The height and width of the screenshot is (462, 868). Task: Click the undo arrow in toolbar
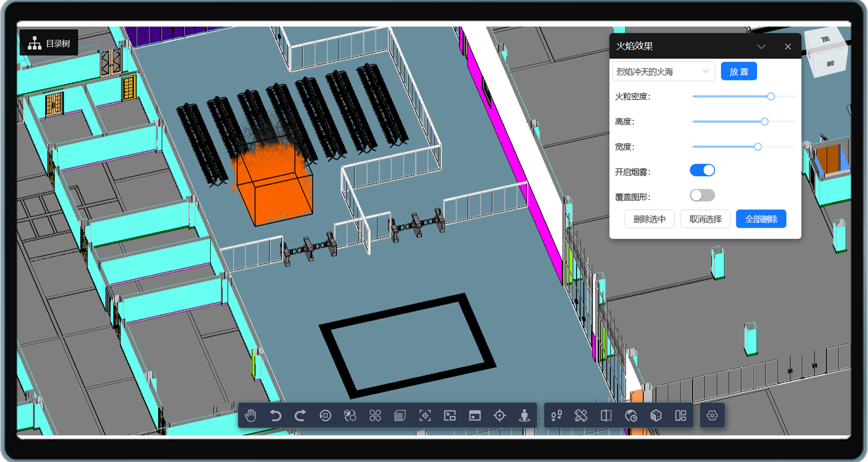276,416
